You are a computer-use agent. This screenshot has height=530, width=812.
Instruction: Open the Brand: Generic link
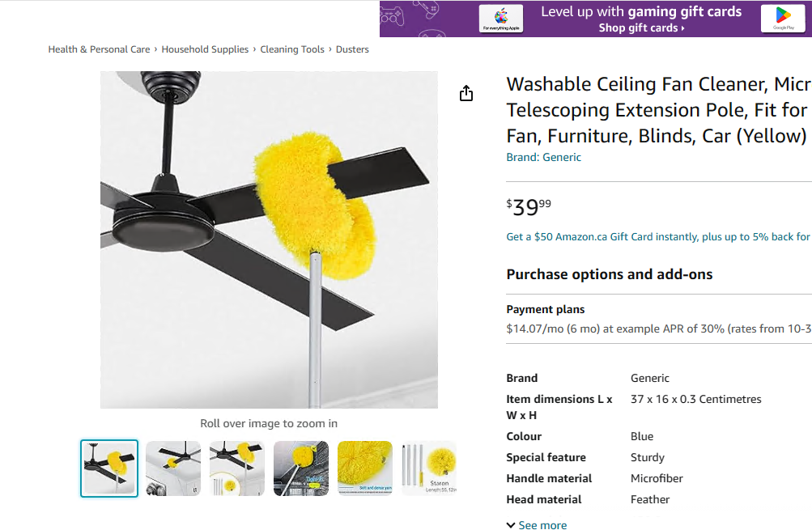pyautogui.click(x=543, y=157)
